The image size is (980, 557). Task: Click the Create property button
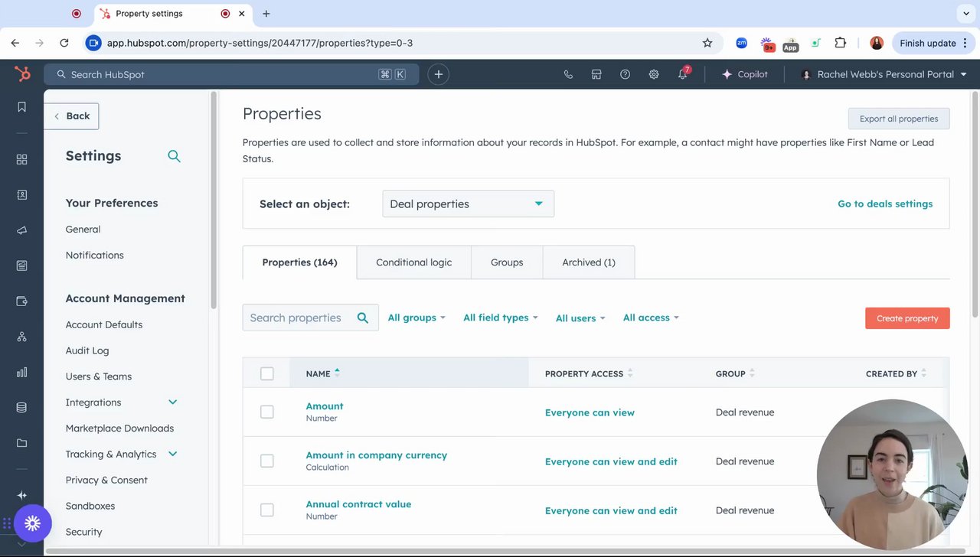click(907, 318)
